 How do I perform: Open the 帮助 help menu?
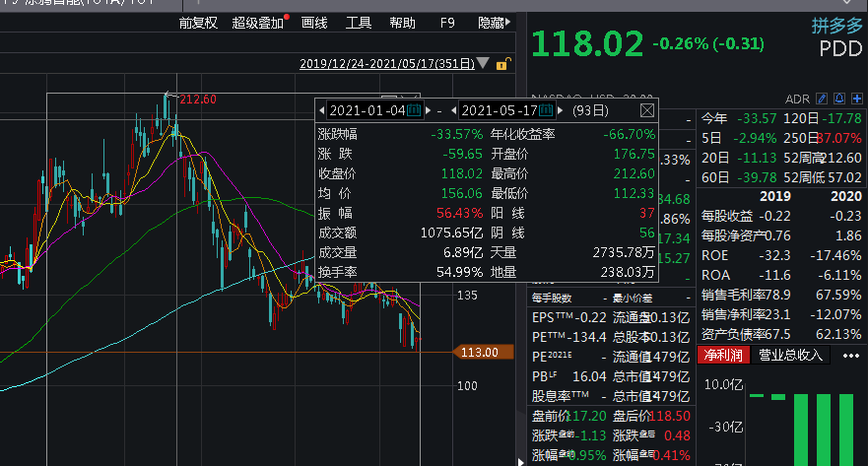click(x=402, y=23)
